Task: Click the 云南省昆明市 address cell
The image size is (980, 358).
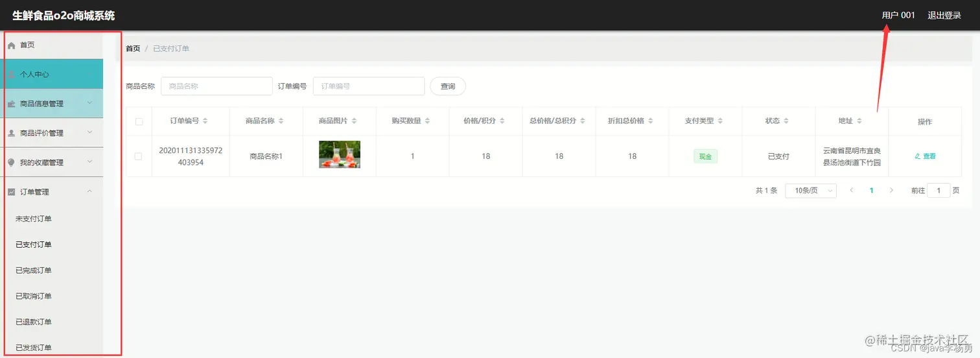Action: 852,156
